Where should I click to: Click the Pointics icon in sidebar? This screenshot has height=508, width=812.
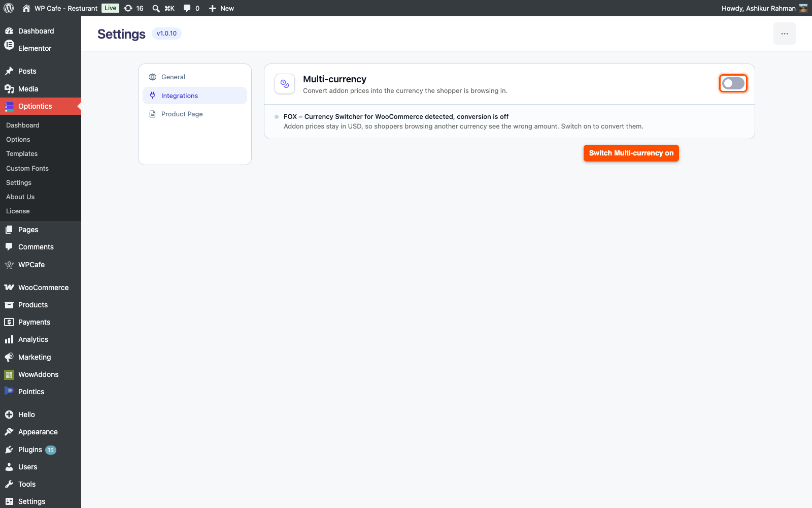pyautogui.click(x=9, y=391)
